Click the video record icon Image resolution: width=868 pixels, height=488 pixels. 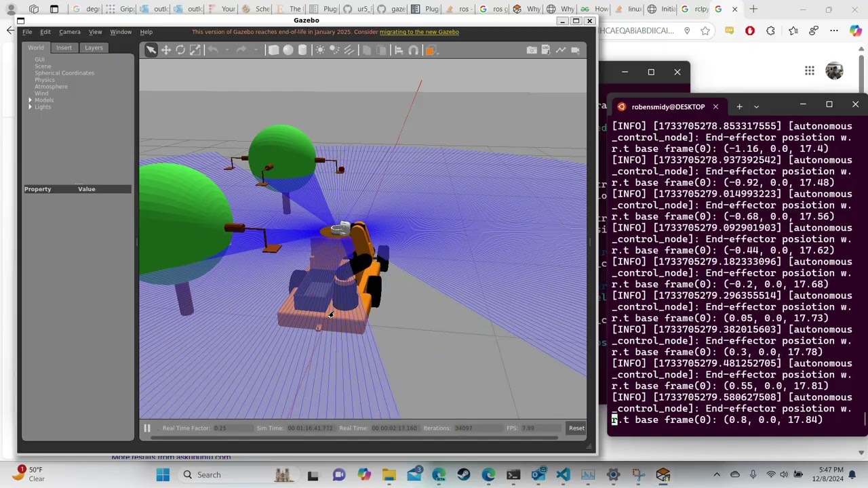click(x=575, y=50)
